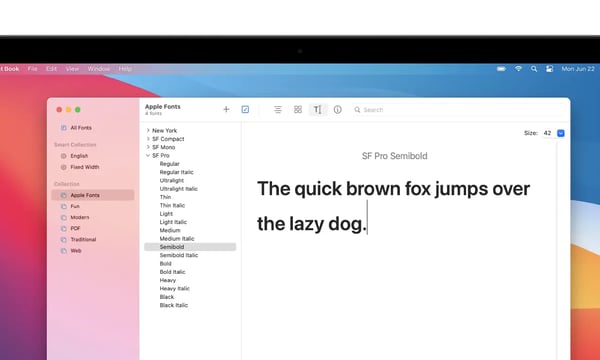The height and width of the screenshot is (360, 600).
Task: Click the Spotlight magnifier in the menu bar
Action: coord(534,69)
